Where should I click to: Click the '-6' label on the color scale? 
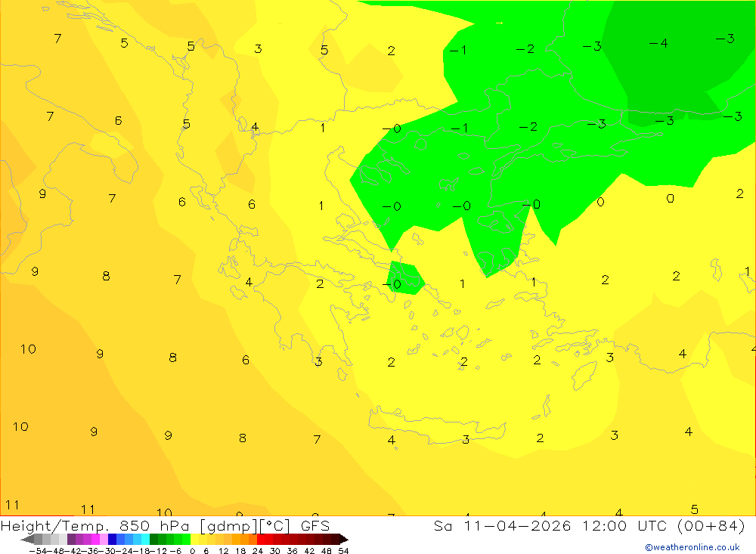[175, 551]
